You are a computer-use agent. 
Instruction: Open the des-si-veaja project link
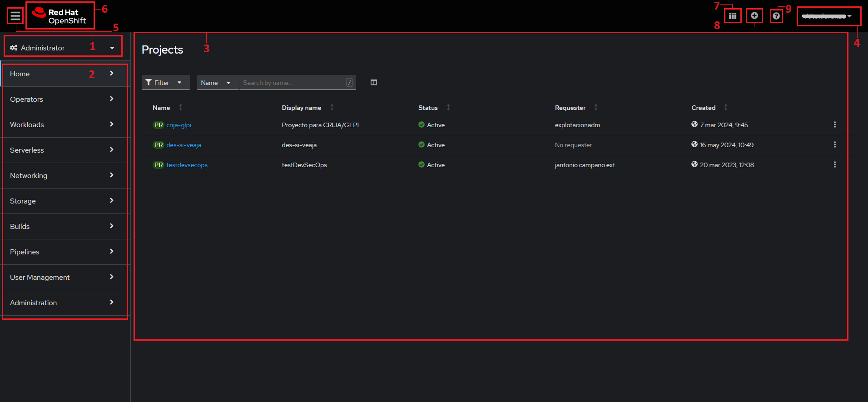(184, 145)
